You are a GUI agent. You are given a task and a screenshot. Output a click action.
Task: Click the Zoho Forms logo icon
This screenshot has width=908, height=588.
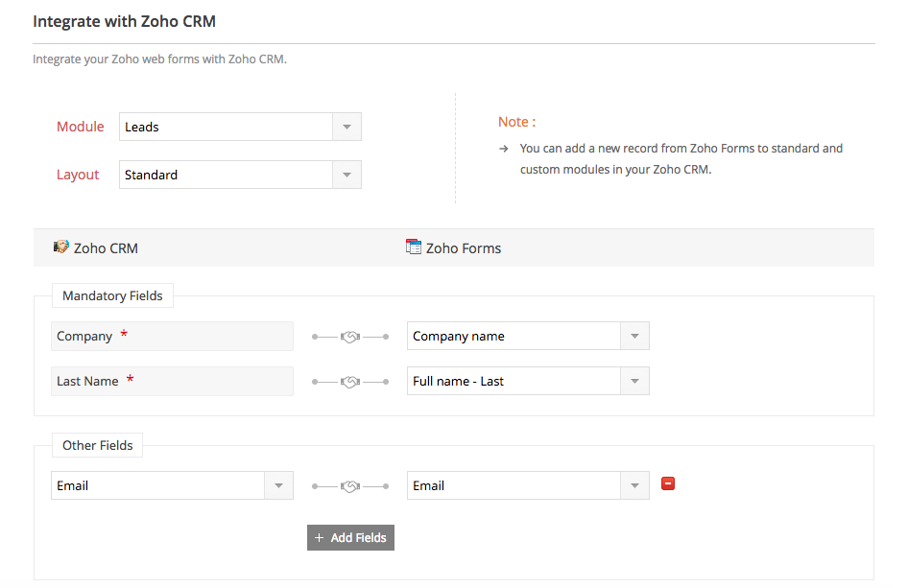[x=414, y=247]
